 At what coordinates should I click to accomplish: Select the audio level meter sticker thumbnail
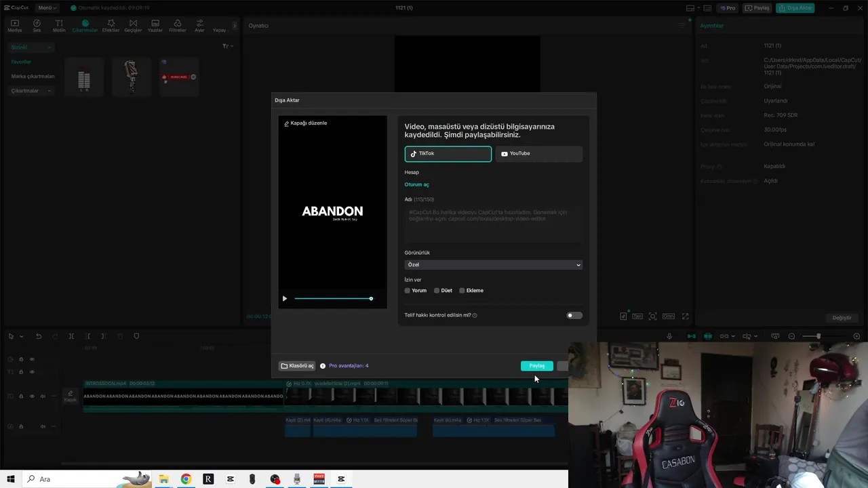(84, 77)
